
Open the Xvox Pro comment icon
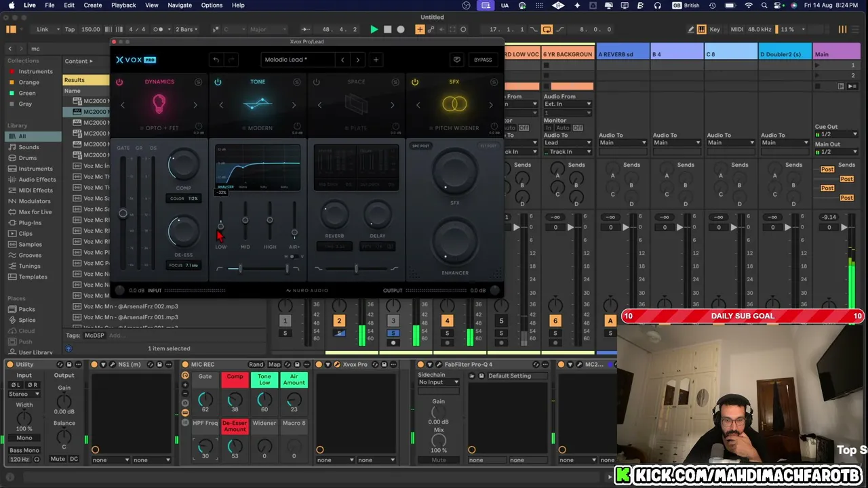tap(457, 60)
